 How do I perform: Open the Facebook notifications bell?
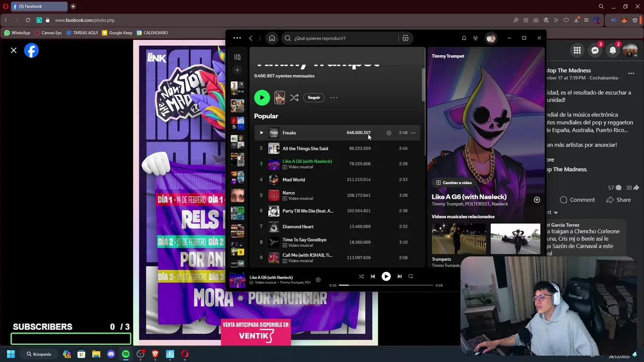[x=612, y=50]
